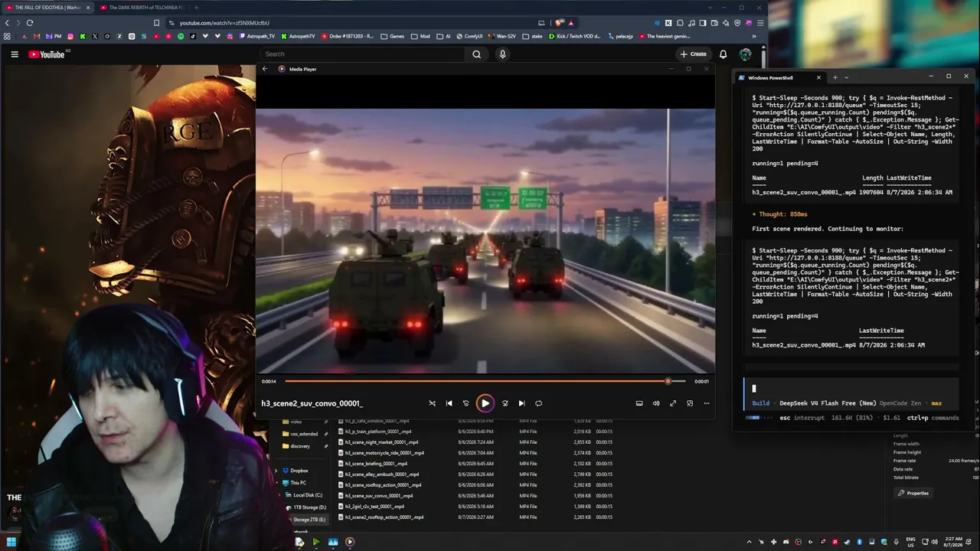Play the video in Media Player
The image size is (980, 551).
click(485, 403)
